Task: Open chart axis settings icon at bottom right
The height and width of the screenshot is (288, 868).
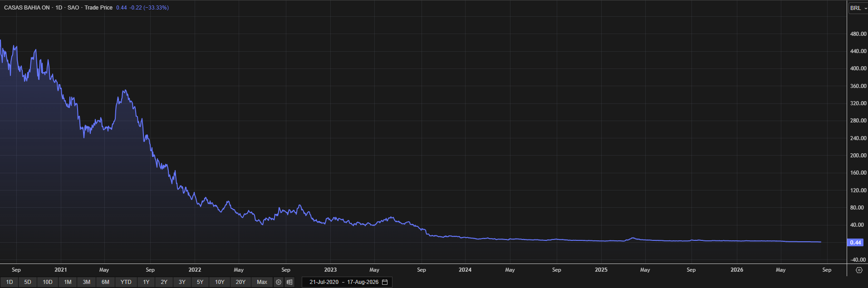Action: pyautogui.click(x=858, y=270)
